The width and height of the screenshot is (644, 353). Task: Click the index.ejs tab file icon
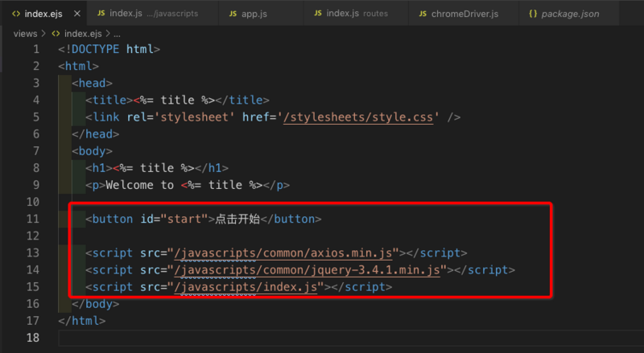tap(16, 14)
